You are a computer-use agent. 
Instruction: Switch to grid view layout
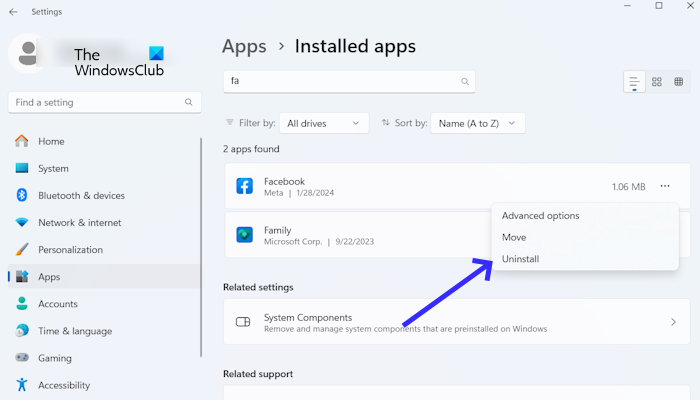[657, 82]
